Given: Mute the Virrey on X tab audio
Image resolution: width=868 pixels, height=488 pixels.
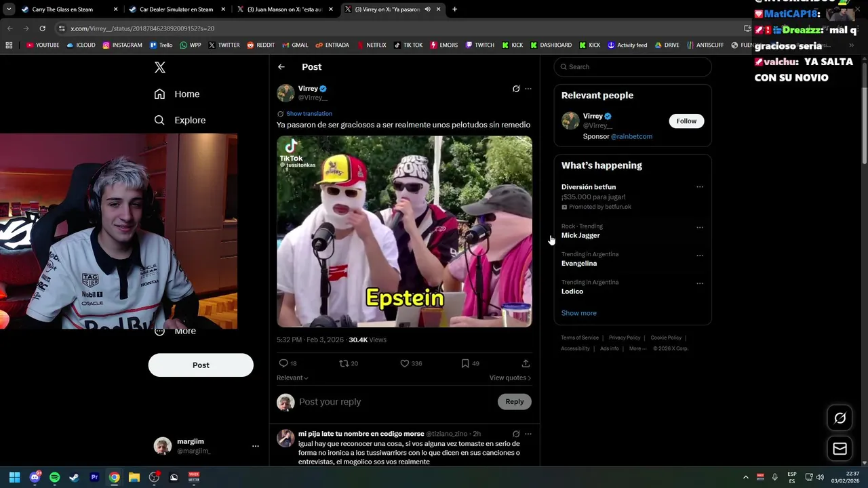Looking at the screenshot, I should (x=427, y=9).
